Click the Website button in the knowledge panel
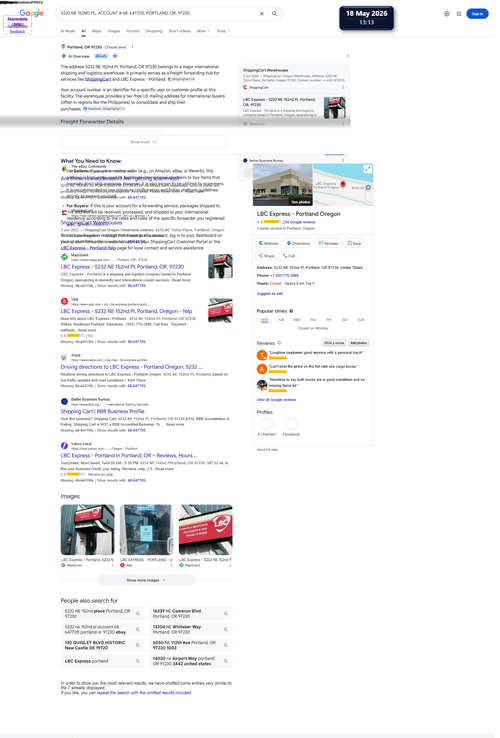The width and height of the screenshot is (500, 738). [268, 243]
